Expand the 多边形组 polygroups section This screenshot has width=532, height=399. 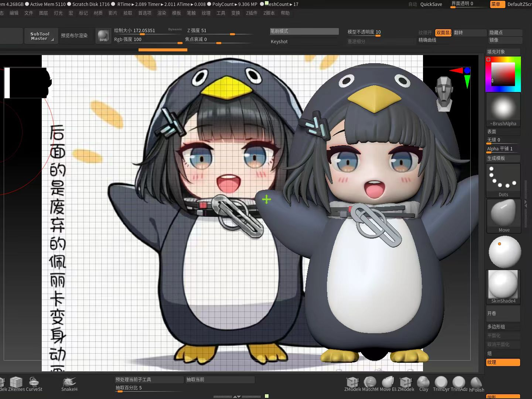(x=503, y=327)
